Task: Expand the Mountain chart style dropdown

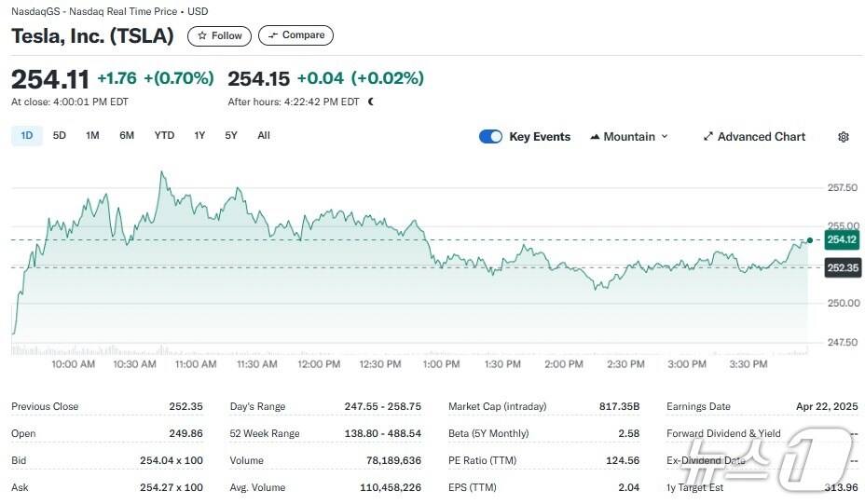Action: (665, 137)
